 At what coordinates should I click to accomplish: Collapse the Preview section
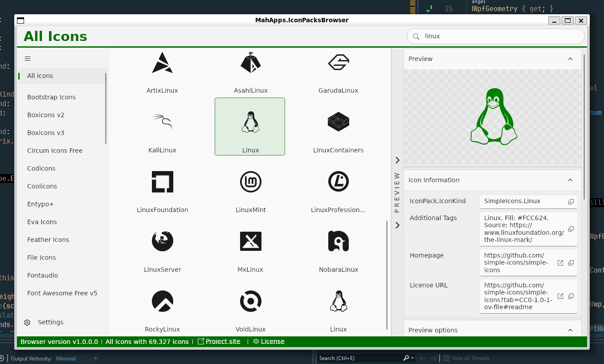[570, 59]
